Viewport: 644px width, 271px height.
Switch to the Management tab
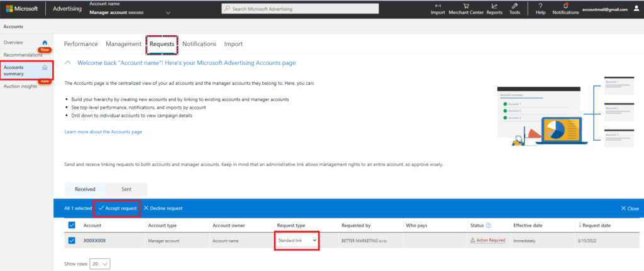pos(124,44)
